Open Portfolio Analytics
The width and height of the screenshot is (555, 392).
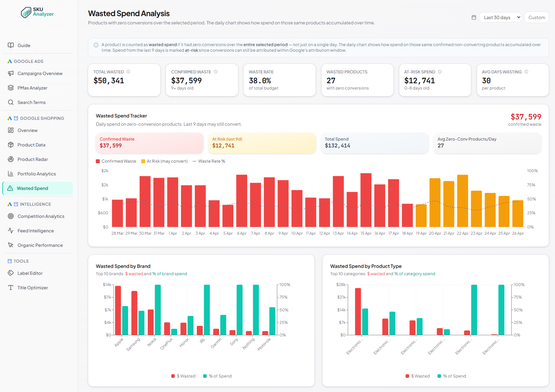(x=36, y=173)
